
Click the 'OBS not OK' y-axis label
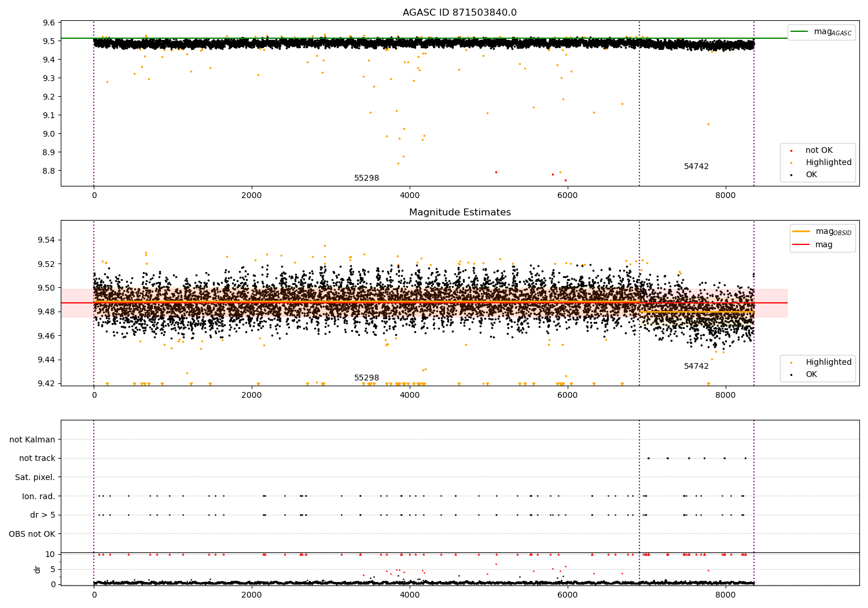click(x=32, y=534)
